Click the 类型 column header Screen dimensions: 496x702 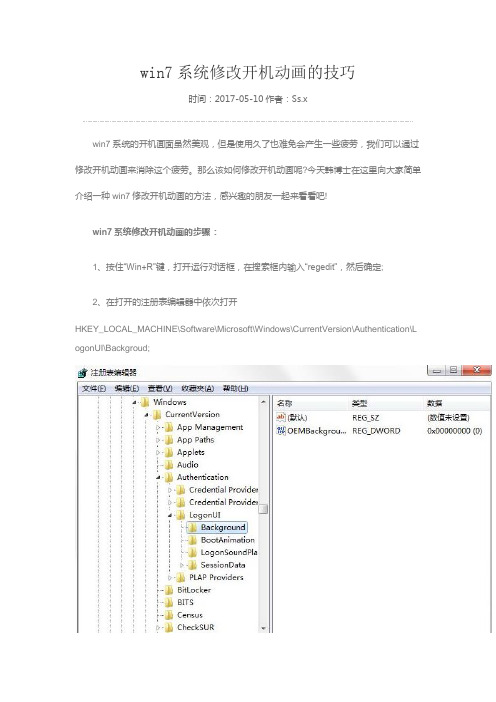[386, 403]
